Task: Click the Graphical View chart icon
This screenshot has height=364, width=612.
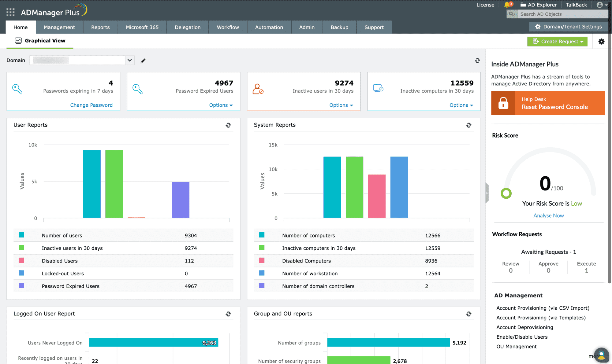Action: 18,41
